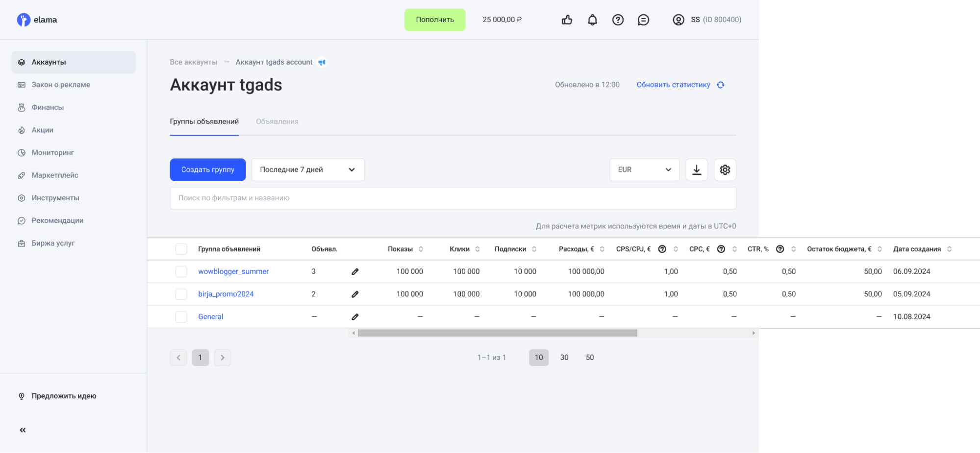Open the help question mark icon in header

pyautogui.click(x=618, y=20)
